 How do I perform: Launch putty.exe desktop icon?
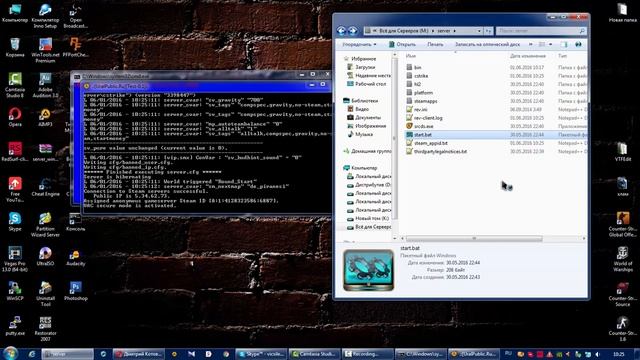click(x=15, y=326)
